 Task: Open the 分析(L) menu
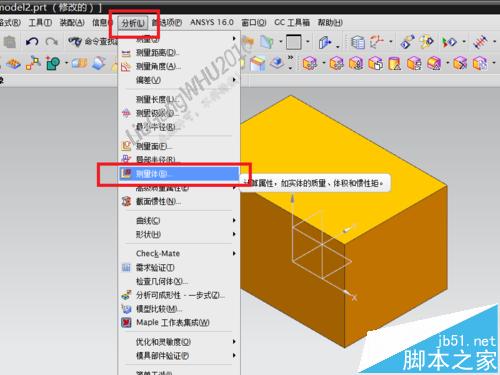coord(133,23)
